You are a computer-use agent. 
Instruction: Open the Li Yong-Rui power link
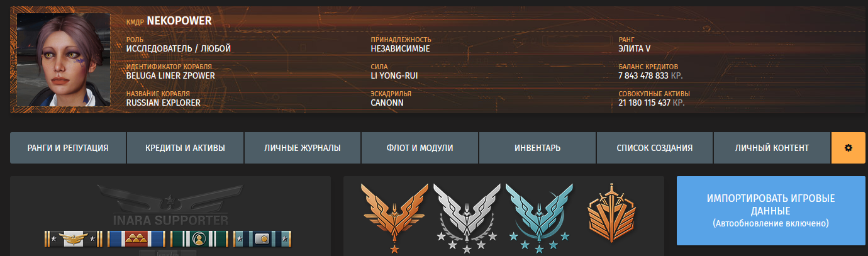tap(394, 75)
